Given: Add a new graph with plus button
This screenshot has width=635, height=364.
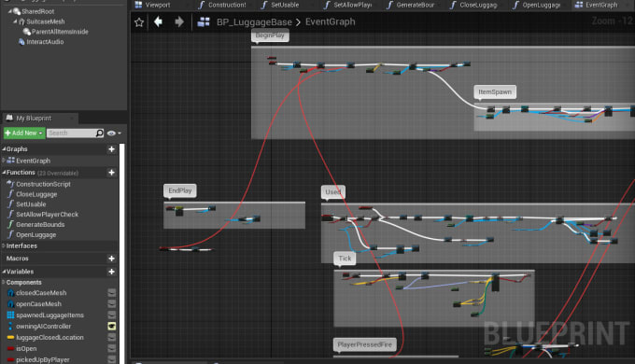Looking at the screenshot, I should [111, 149].
